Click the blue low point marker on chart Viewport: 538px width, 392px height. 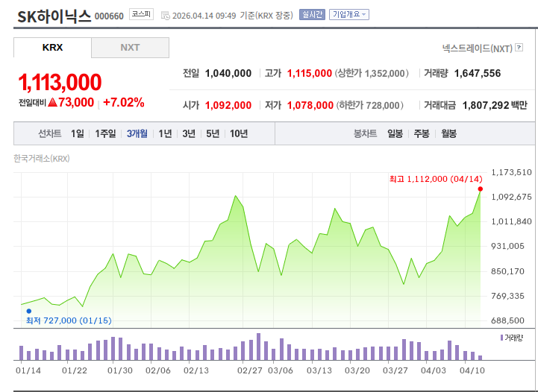click(29, 311)
